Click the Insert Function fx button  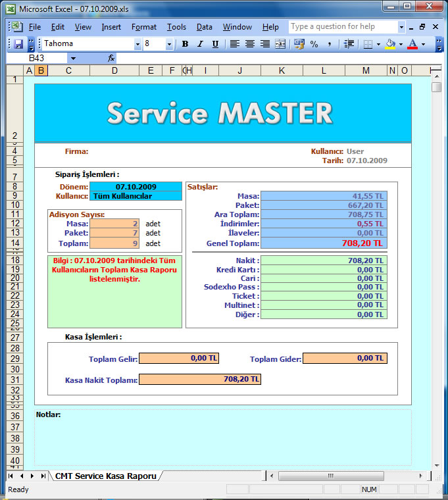pyautogui.click(x=111, y=59)
